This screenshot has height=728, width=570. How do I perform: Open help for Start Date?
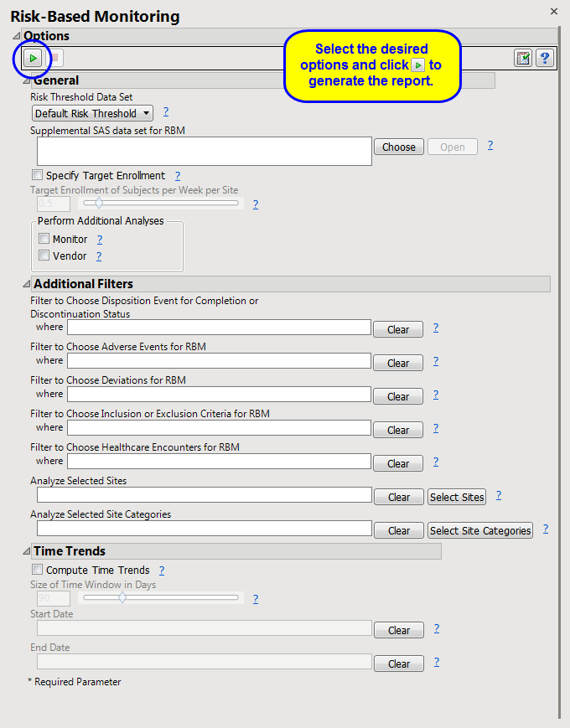(x=437, y=628)
